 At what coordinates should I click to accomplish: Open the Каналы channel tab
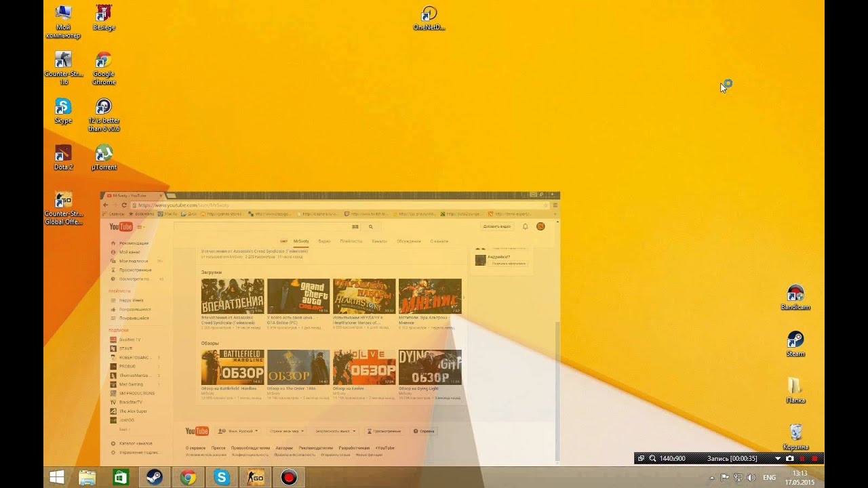coord(379,241)
